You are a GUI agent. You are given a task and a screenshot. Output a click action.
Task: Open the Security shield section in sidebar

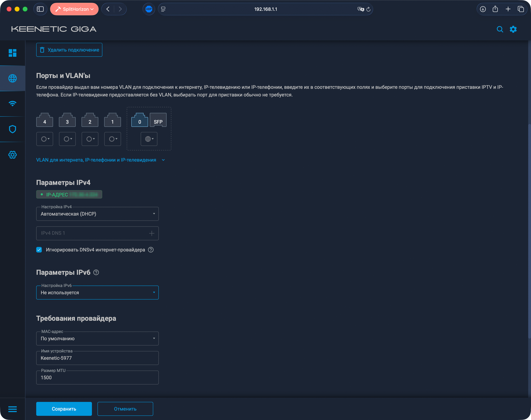click(13, 129)
